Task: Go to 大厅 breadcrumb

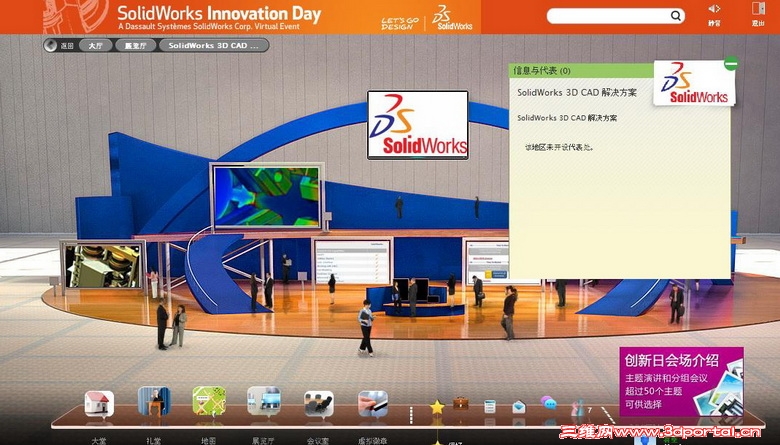Action: click(95, 45)
